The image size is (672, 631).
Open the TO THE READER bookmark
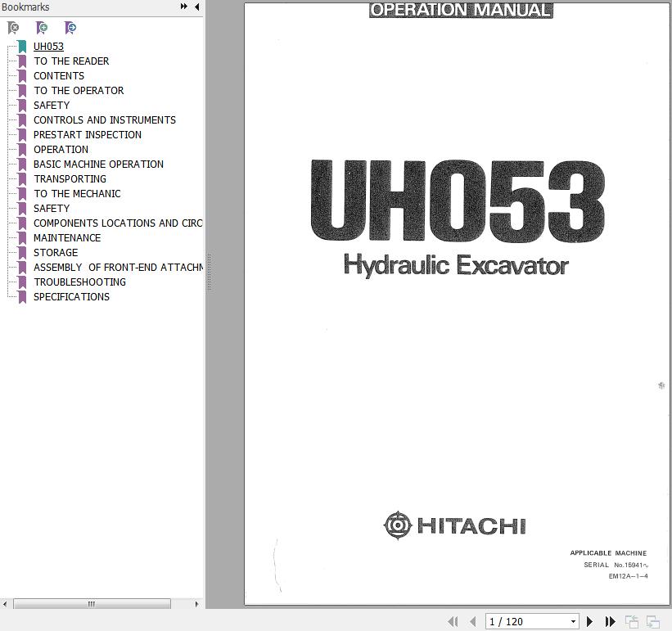click(71, 61)
